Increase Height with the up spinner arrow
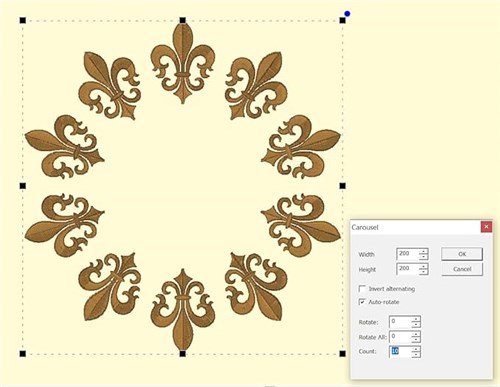This screenshot has width=500, height=387. point(424,266)
